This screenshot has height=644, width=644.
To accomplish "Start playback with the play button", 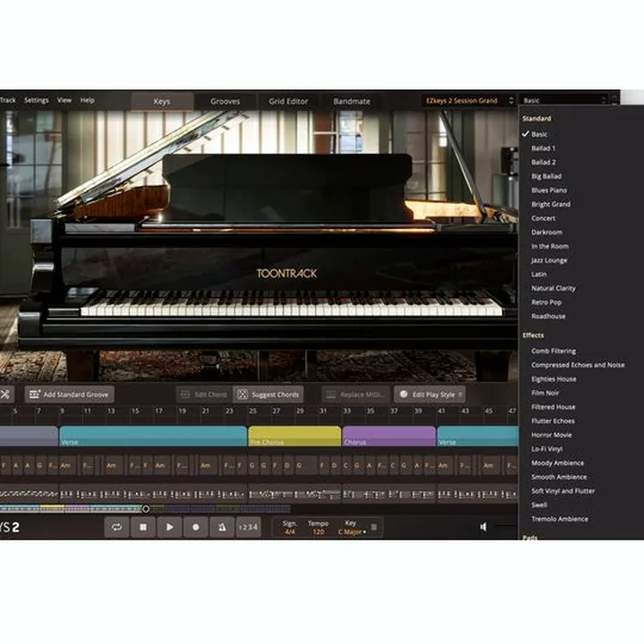I will 169,527.
